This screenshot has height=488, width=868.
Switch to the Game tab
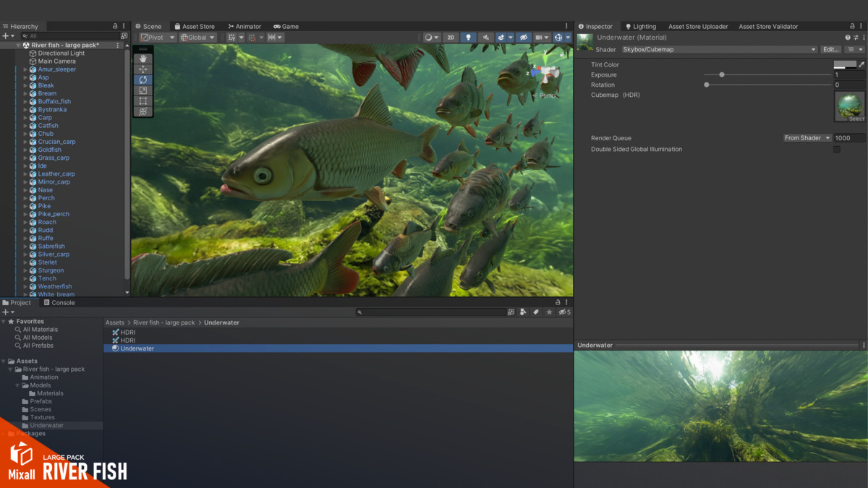(286, 27)
